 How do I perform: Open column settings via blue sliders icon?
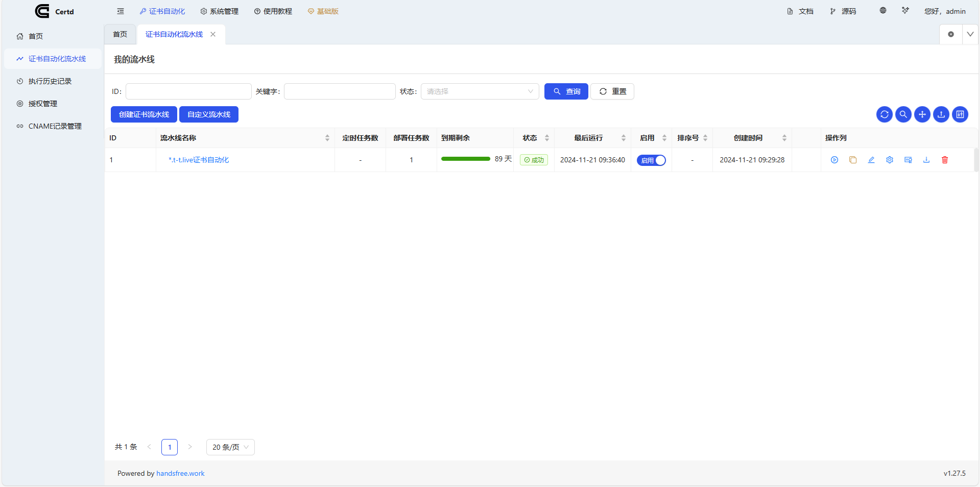[x=960, y=114]
